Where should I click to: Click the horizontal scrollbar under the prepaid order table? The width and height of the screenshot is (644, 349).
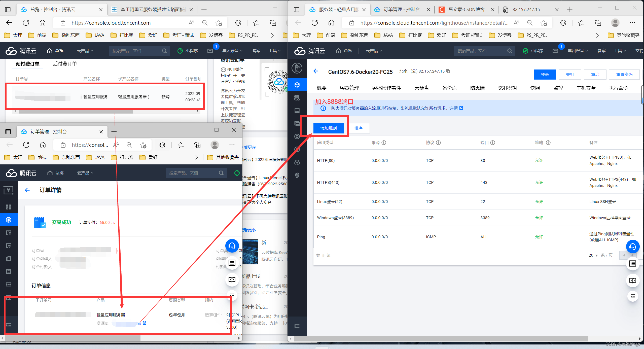coord(76,111)
